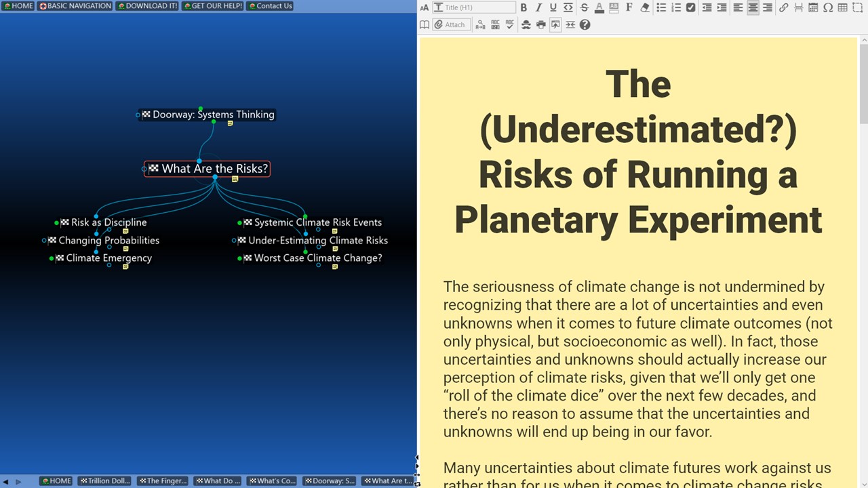Choose the text color tool

[599, 7]
